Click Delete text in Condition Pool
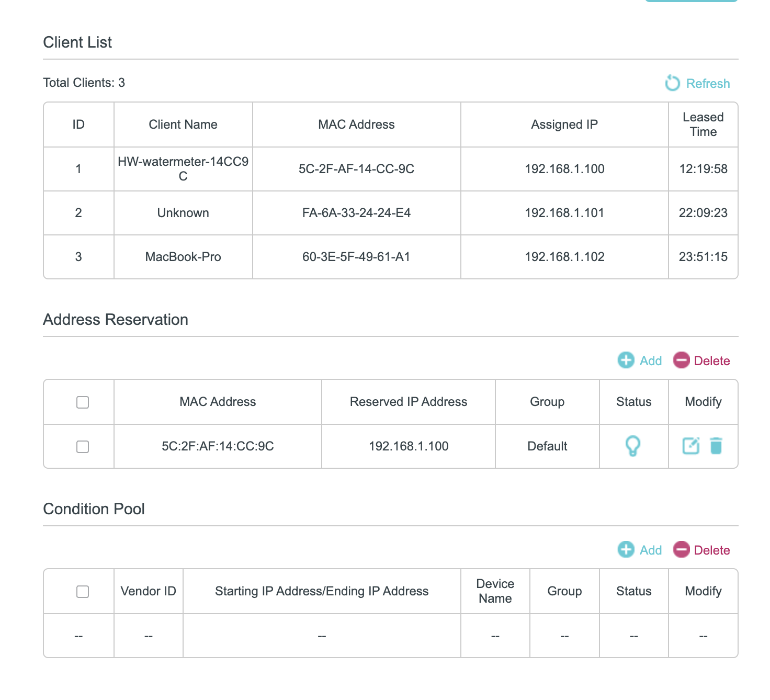The width and height of the screenshot is (770, 700). click(x=711, y=550)
